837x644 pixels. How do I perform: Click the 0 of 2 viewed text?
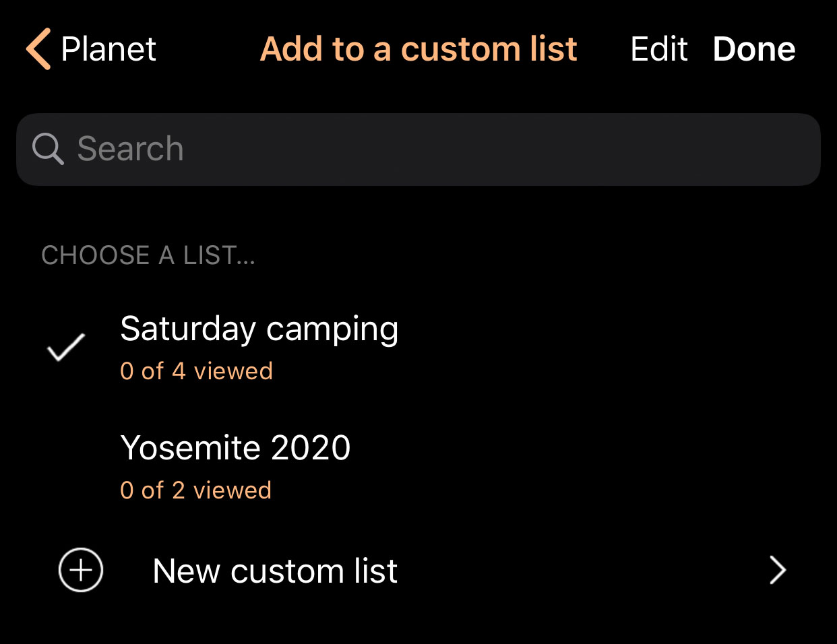(x=195, y=490)
